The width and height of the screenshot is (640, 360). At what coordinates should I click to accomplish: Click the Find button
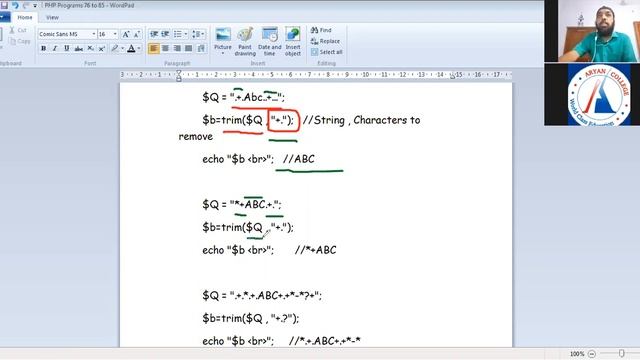321,30
